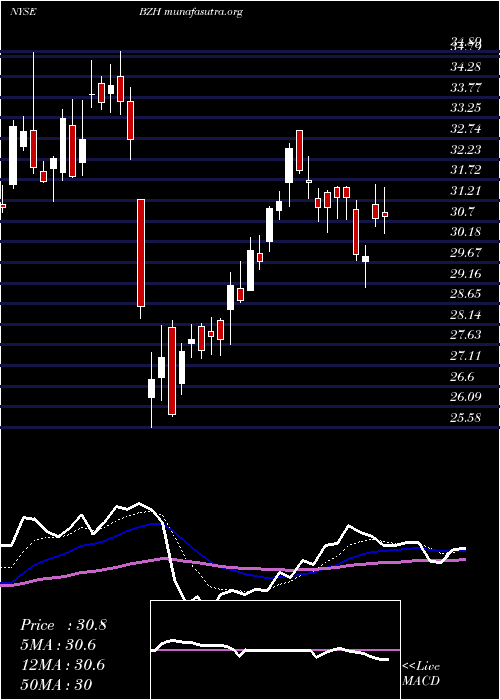Screen dimensions: 500x700
Task: Select the 31.72 price axis label
Action: point(466,170)
